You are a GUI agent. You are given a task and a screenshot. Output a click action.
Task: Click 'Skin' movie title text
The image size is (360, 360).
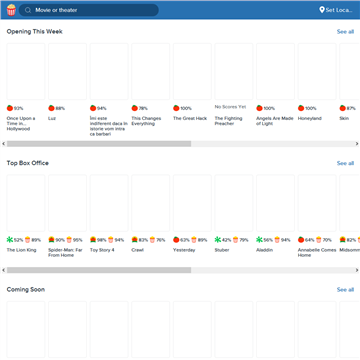(x=344, y=118)
